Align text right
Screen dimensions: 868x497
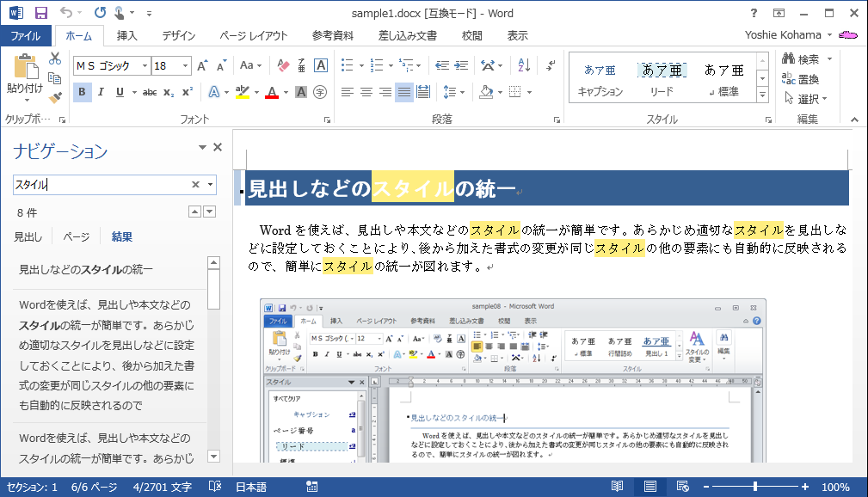pos(385,92)
